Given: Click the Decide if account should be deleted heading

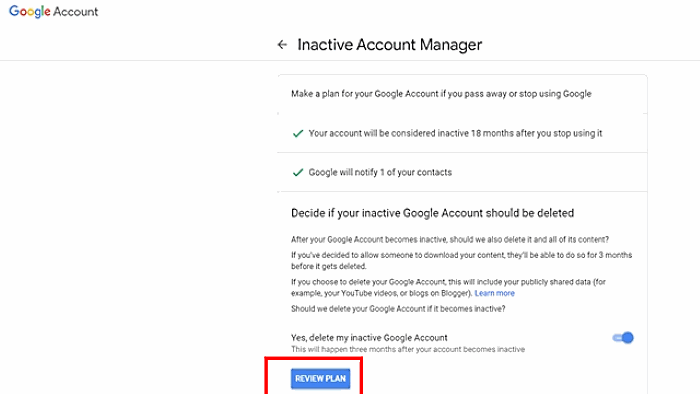Looking at the screenshot, I should pos(432,213).
